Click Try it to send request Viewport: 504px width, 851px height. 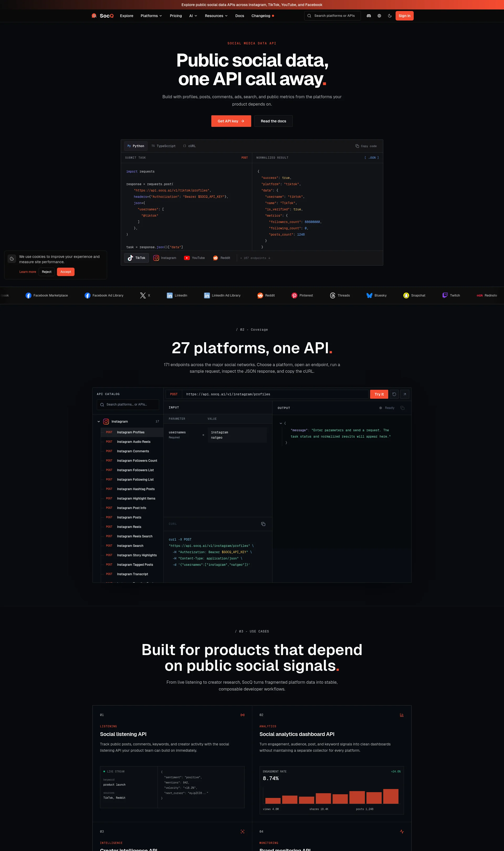click(x=379, y=394)
